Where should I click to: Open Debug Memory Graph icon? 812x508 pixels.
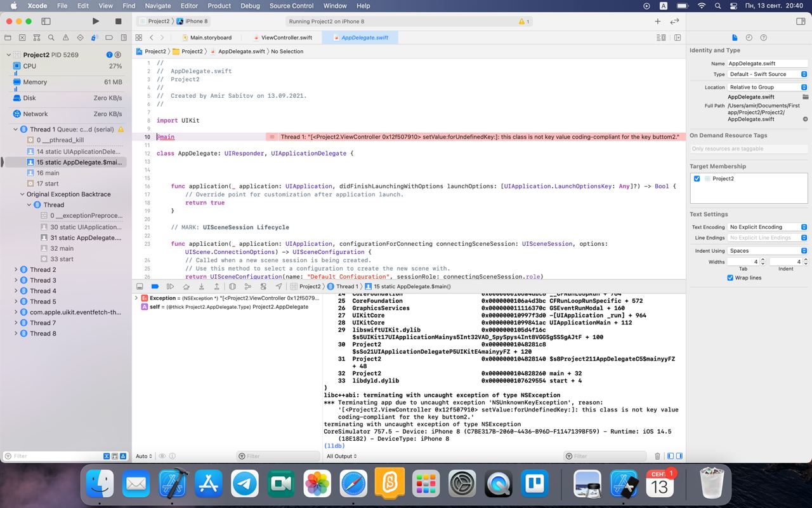pos(247,286)
